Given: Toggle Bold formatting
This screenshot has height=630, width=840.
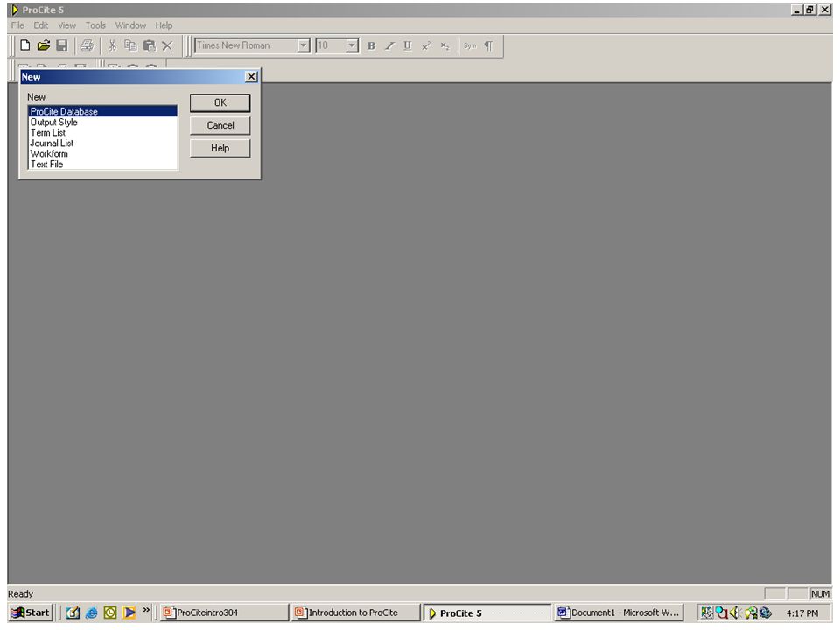Looking at the screenshot, I should coord(371,45).
